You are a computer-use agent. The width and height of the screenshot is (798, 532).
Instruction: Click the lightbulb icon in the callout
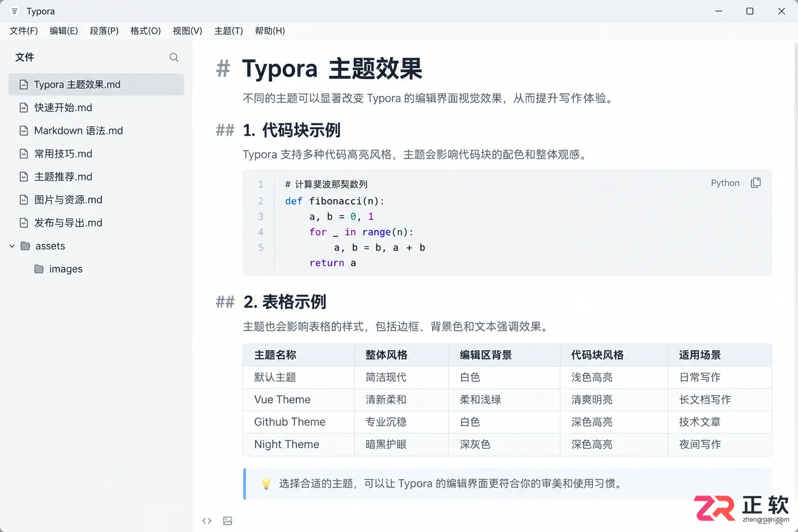point(266,484)
